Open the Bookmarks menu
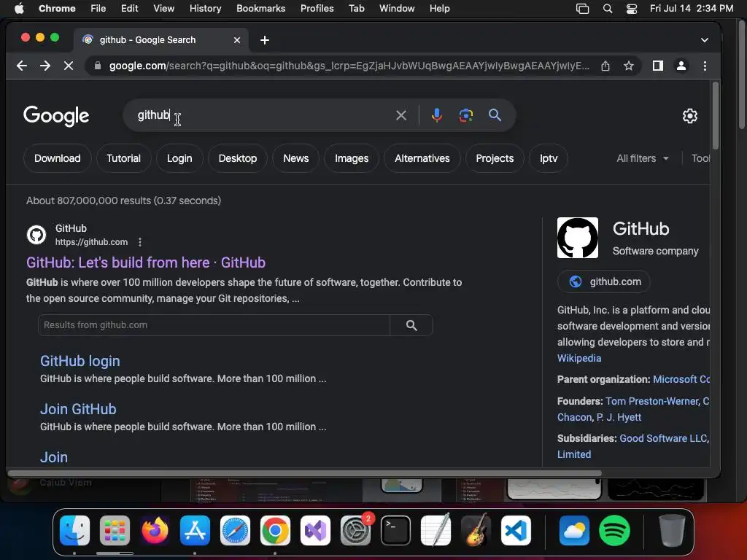Screen dimensions: 747x560 point(260,9)
